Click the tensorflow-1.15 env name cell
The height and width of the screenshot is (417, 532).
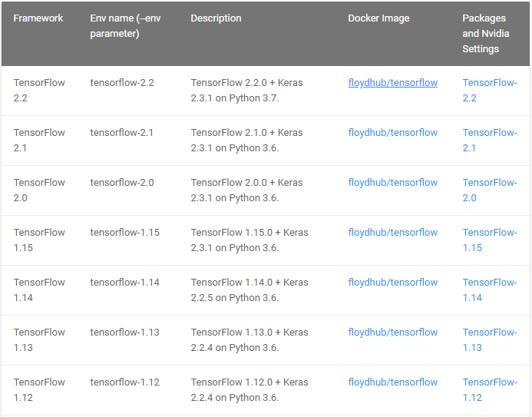[x=124, y=233]
